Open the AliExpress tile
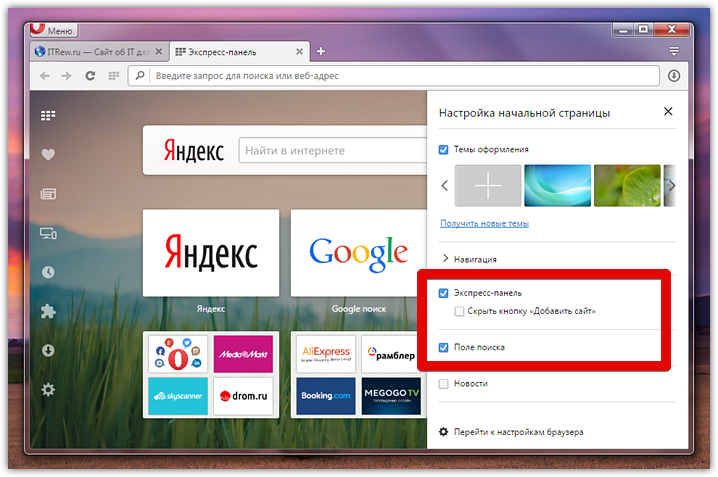The image size is (718, 477). click(x=326, y=354)
